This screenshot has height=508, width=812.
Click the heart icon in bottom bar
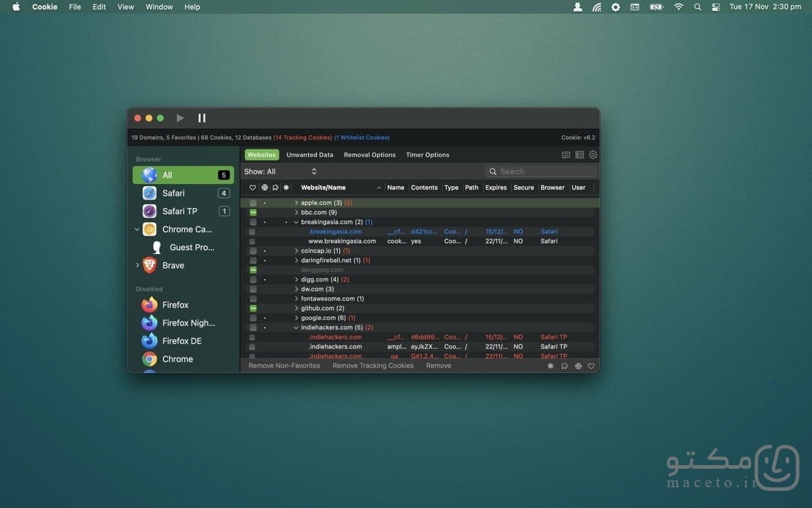tap(591, 366)
